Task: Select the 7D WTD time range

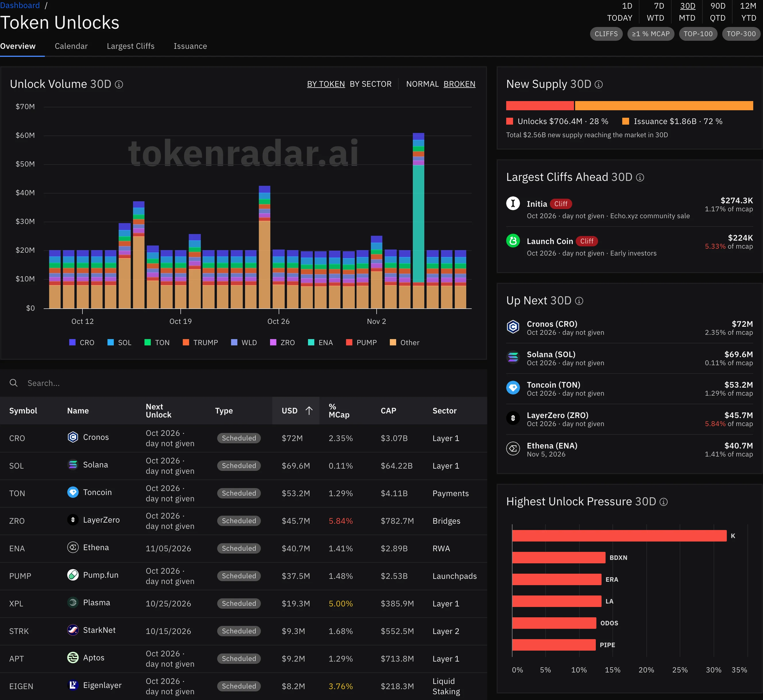Action: 655,12
